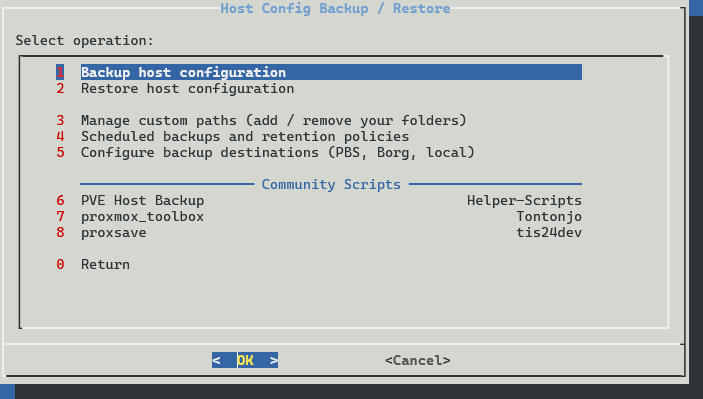Click Tontonjo author label
The height and width of the screenshot is (399, 703).
[549, 217]
